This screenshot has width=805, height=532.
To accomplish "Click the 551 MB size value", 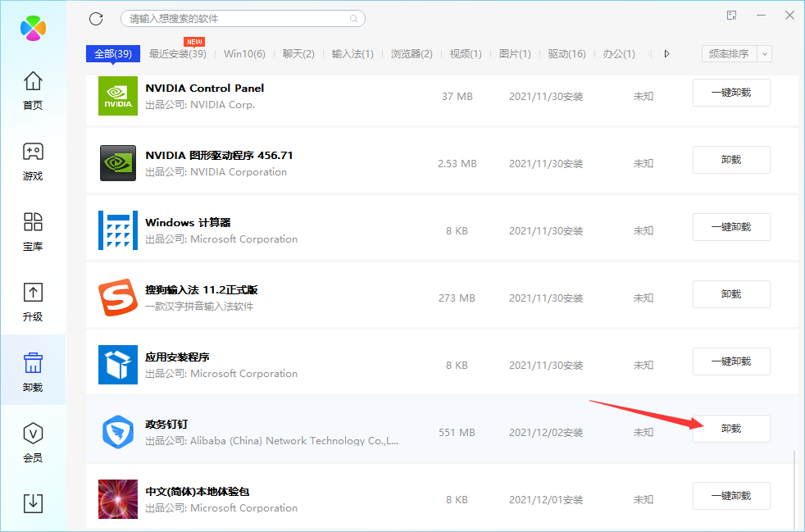I will pyautogui.click(x=457, y=433).
